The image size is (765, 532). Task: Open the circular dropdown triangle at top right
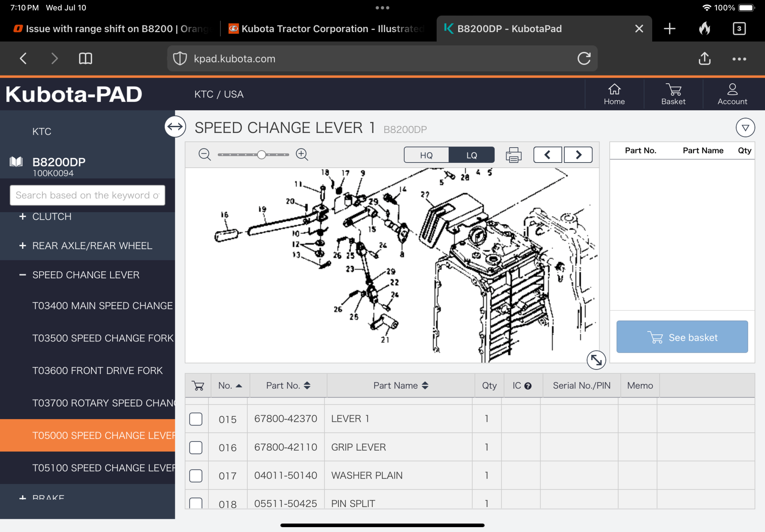(x=745, y=128)
